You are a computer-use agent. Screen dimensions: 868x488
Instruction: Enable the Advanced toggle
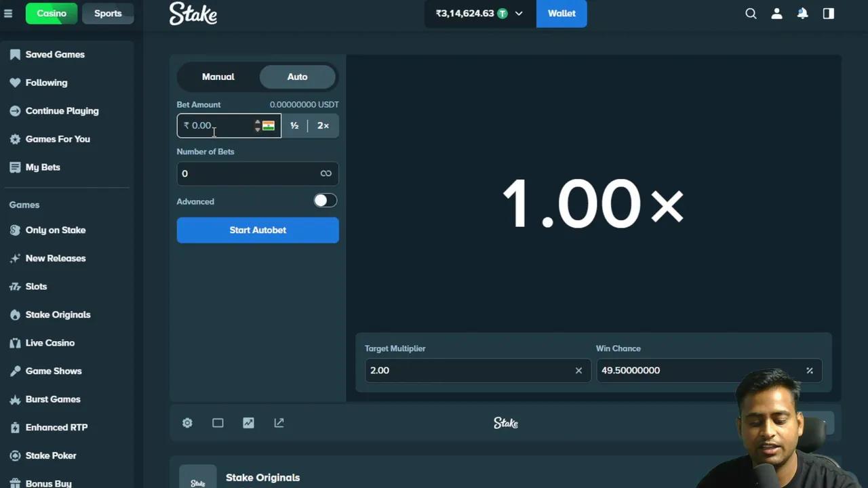pyautogui.click(x=325, y=201)
